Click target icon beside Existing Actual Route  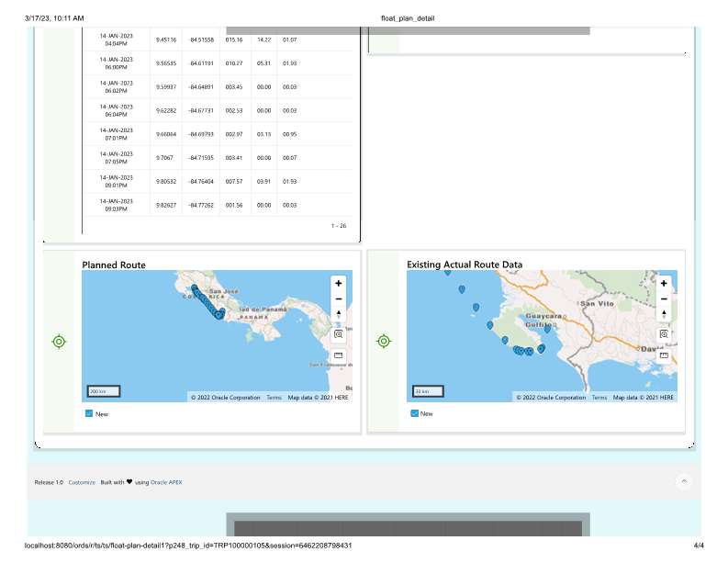pyautogui.click(x=384, y=342)
